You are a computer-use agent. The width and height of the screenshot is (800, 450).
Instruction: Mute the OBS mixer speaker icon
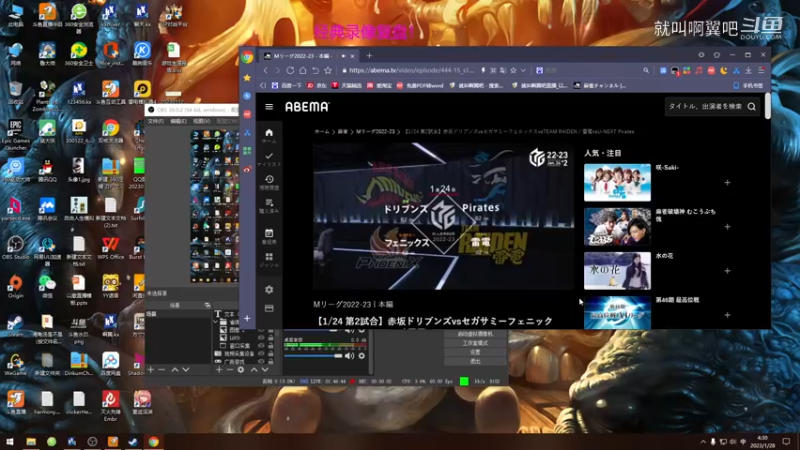pos(349,356)
